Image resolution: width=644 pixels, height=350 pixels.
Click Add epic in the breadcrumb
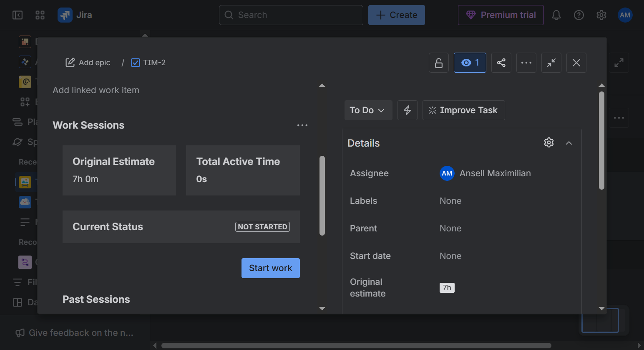(x=88, y=63)
